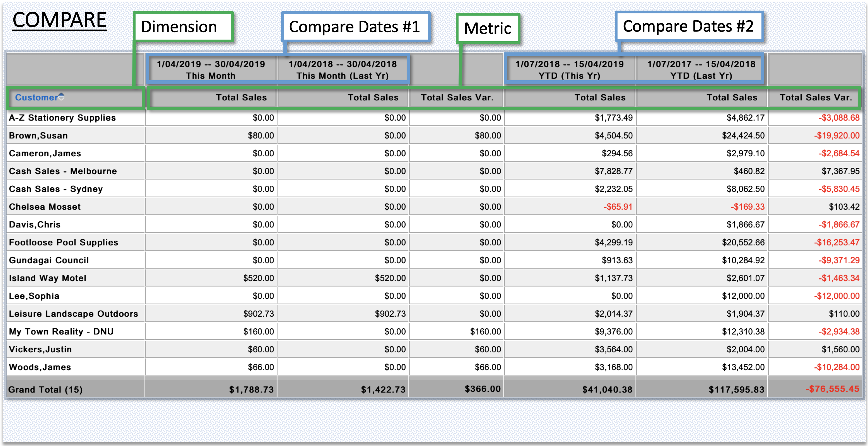Click the first Total Sales Var. column header

click(457, 97)
